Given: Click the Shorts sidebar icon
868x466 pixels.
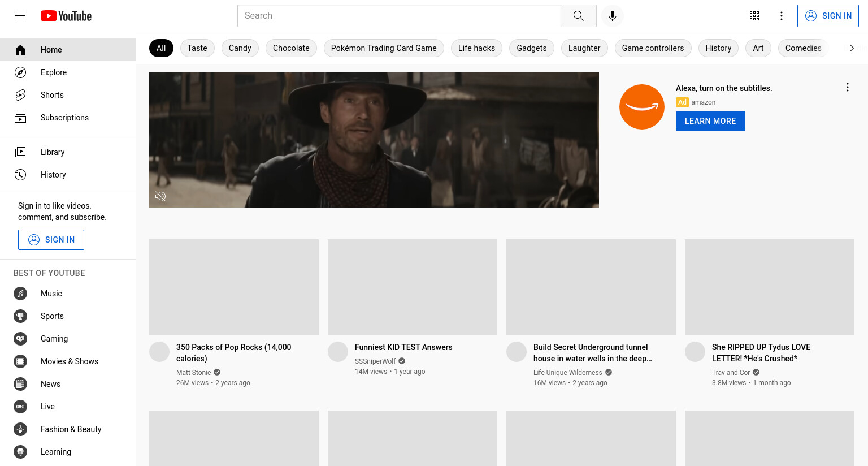Looking at the screenshot, I should 20,95.
